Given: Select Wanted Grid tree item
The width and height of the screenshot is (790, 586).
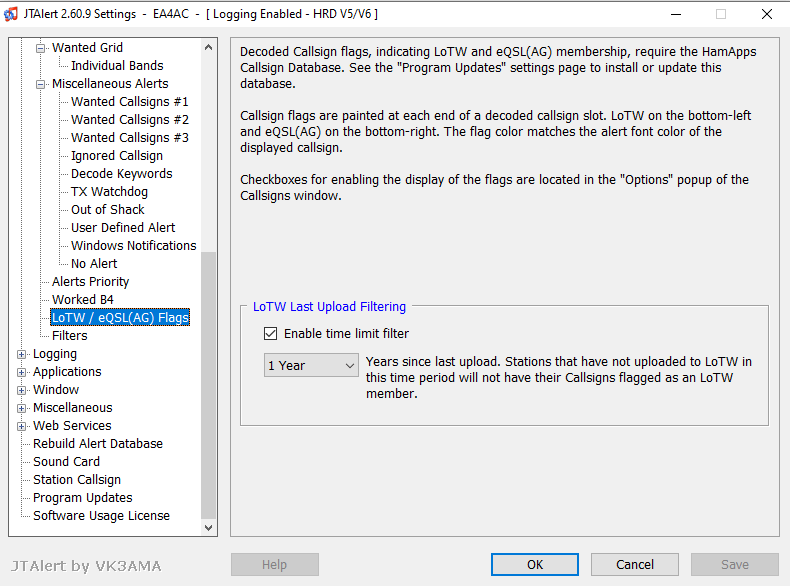Looking at the screenshot, I should 87,47.
